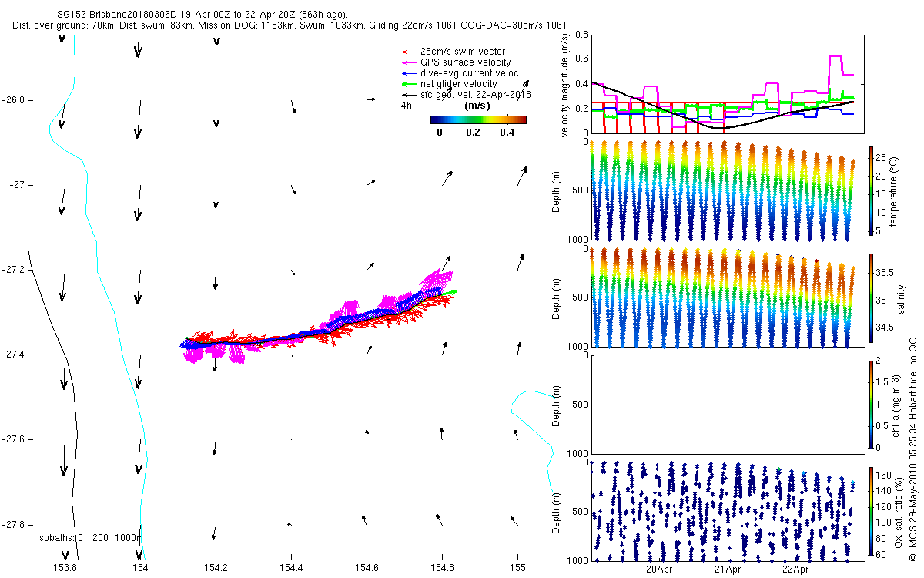Click the '20Apr' date axis label
This screenshot has height=578, width=924.
[x=660, y=570]
